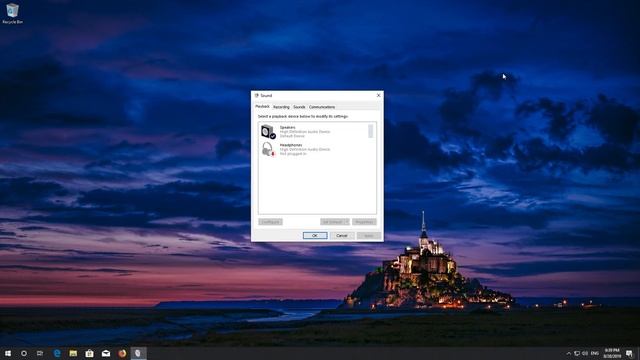Viewport: 640px width, 360px height.
Task: Select the Headphones device icon
Action: 268,149
